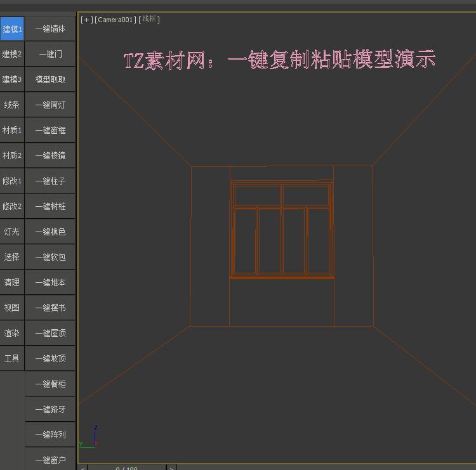
Task: Click the 一键屋顶 button
Action: (50, 333)
